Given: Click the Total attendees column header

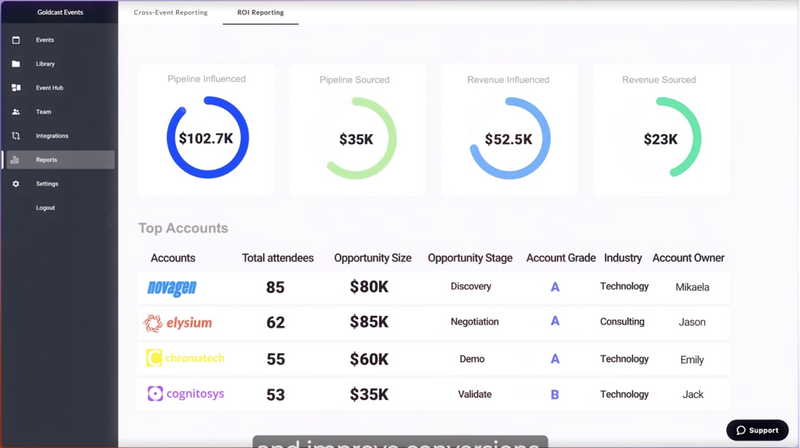Looking at the screenshot, I should 278,258.
